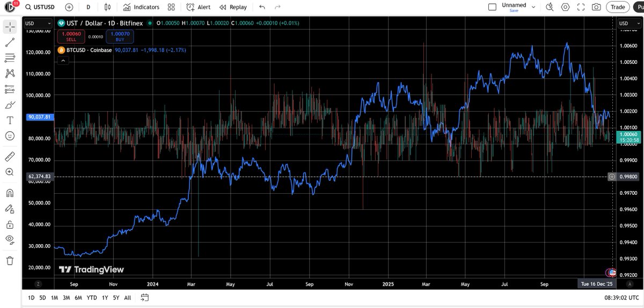Remove drawings with trash icon
Viewport: 644px width, 308px height.
pyautogui.click(x=10, y=260)
